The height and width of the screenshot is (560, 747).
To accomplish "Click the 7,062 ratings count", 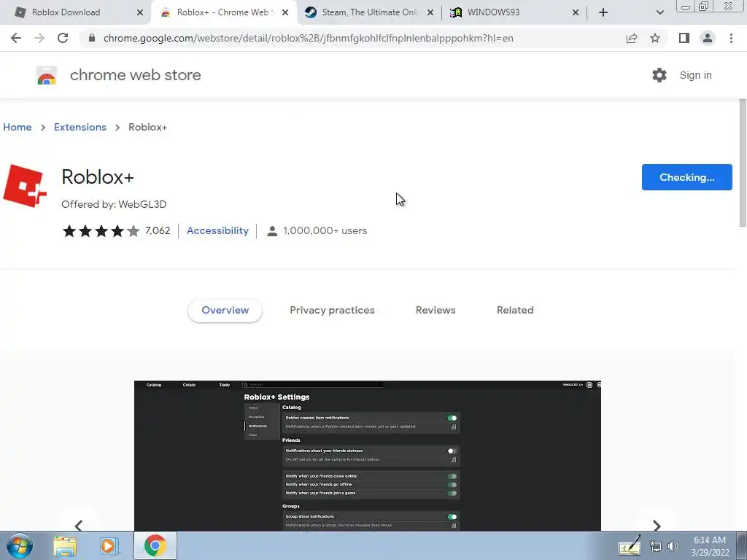I will [158, 231].
